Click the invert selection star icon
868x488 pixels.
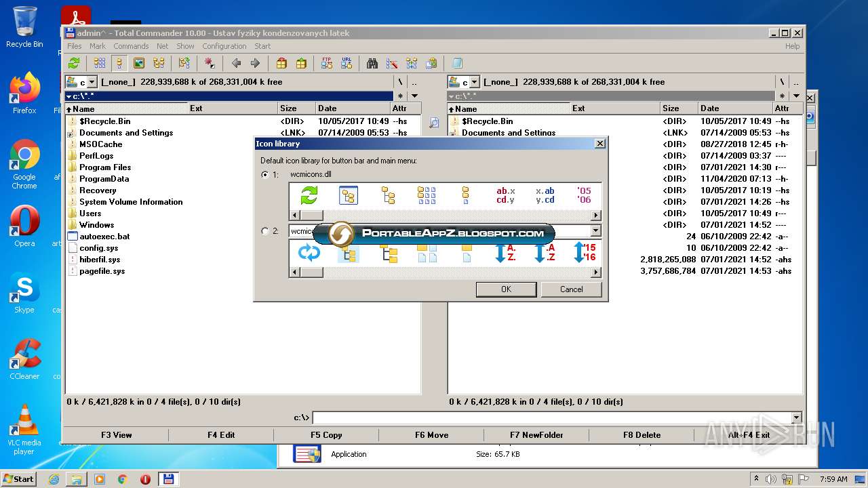[x=210, y=63]
